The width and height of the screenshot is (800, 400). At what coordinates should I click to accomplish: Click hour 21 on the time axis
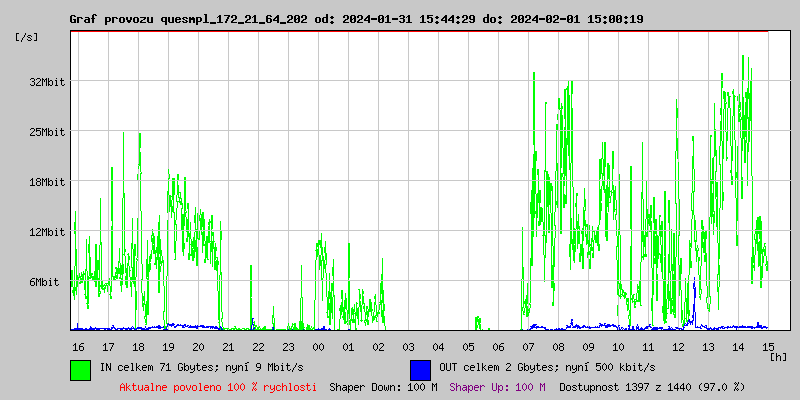coord(228,346)
